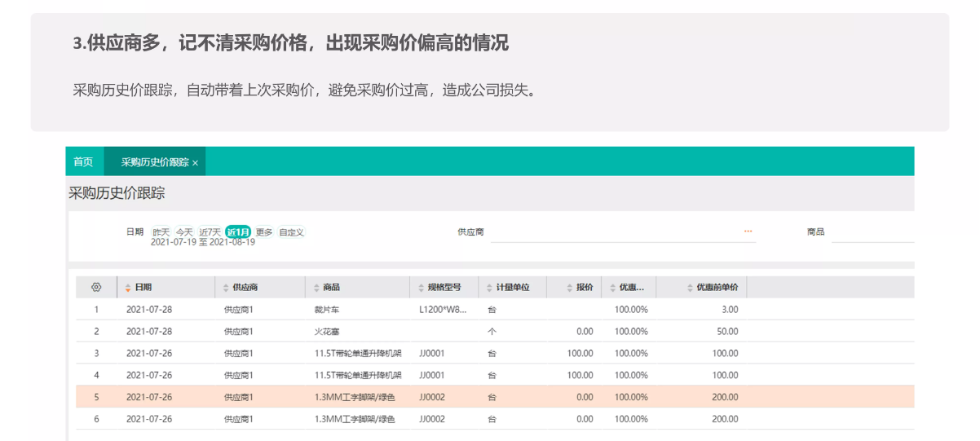Viewport: 980px width, 441px height.
Task: Filter the date by 近7天
Action: 210,232
